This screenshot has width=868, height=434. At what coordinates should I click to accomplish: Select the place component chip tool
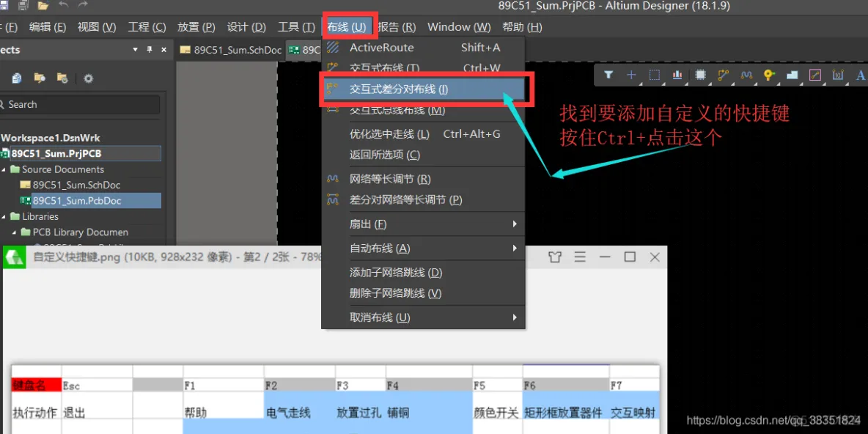(x=700, y=75)
